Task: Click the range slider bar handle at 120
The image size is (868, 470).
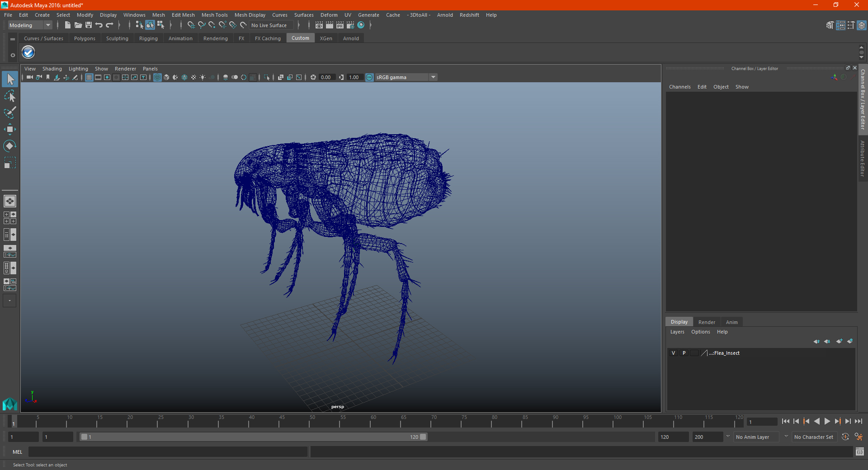Action: click(x=423, y=437)
